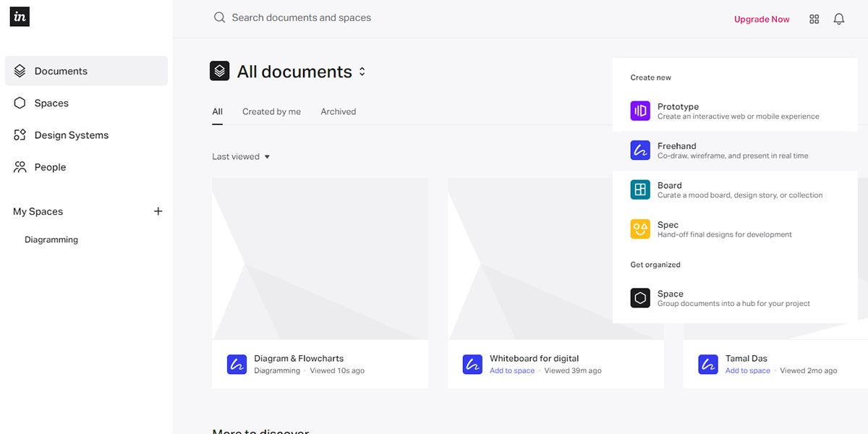Click the My Spaces heading

(x=38, y=211)
